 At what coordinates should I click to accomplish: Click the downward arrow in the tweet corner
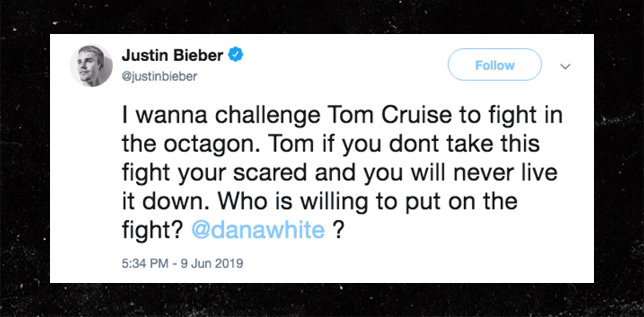565,66
